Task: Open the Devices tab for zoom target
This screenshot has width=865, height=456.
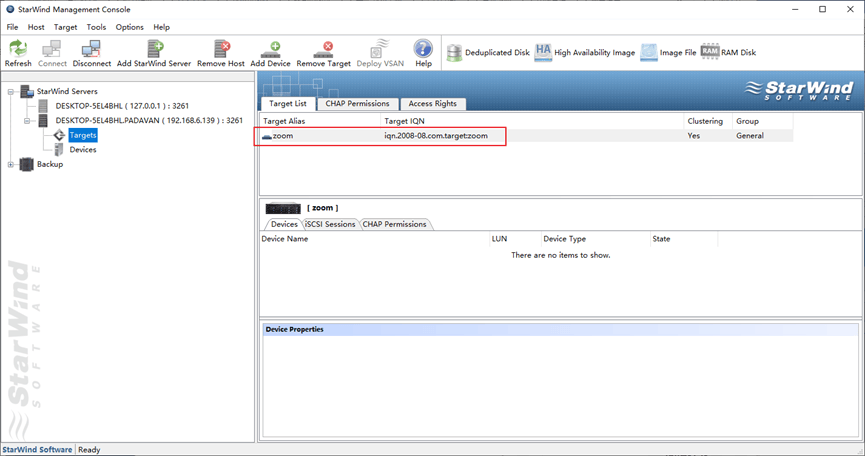Action: pyautogui.click(x=284, y=224)
